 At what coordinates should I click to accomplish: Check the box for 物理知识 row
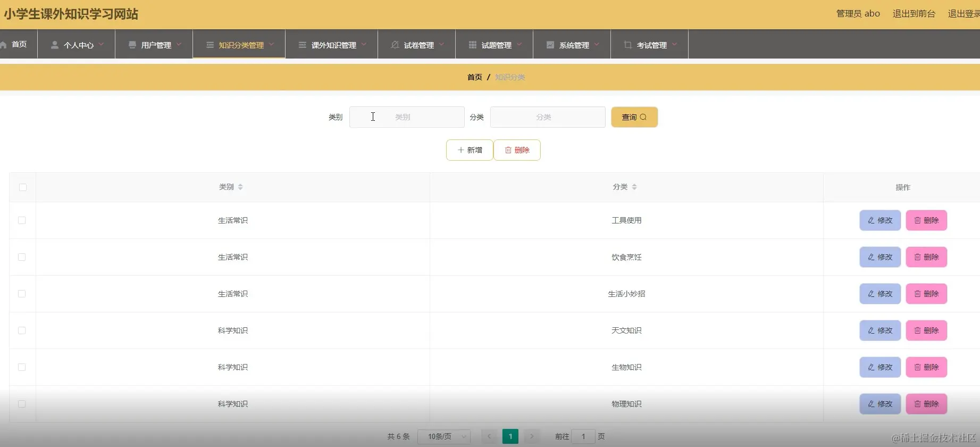point(22,404)
